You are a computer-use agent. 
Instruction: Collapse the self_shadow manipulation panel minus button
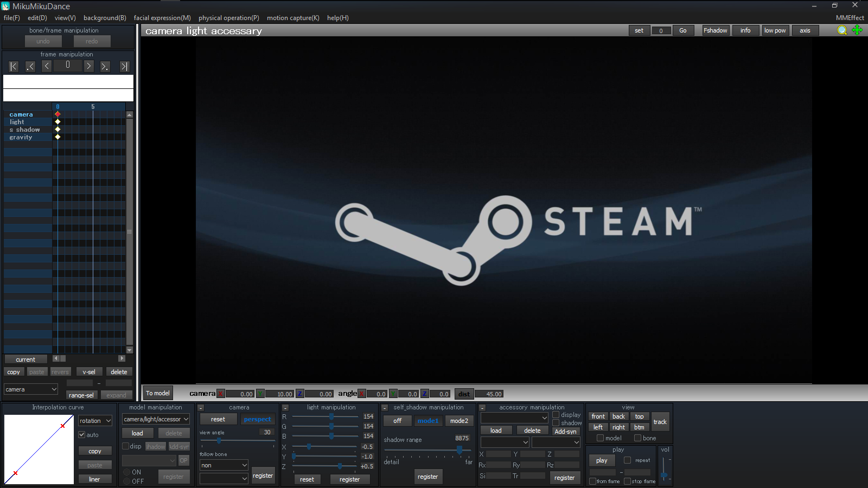385,408
